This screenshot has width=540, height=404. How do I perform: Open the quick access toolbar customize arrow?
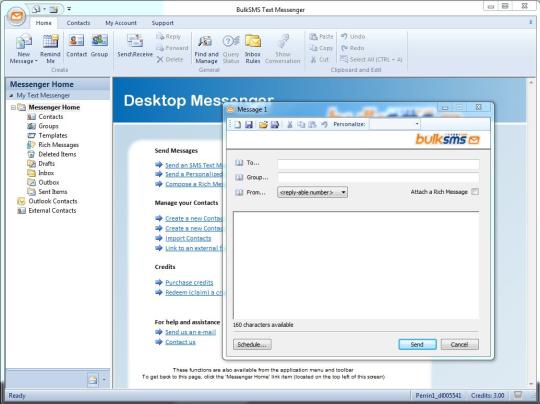click(x=69, y=9)
